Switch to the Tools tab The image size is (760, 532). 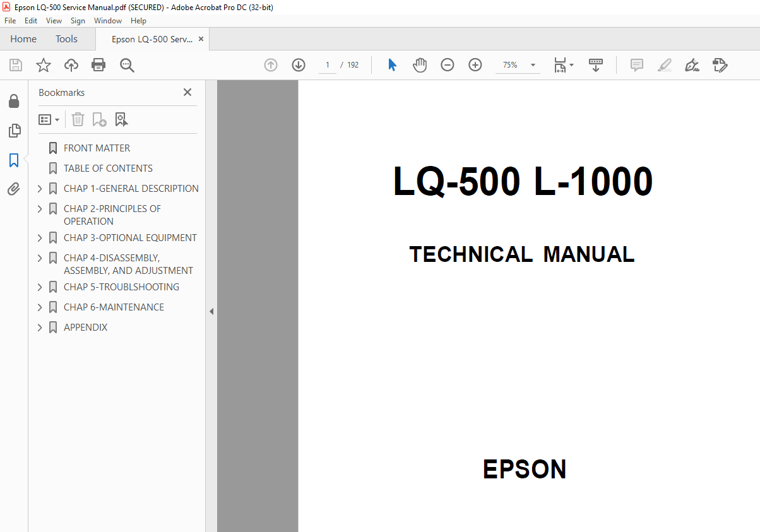[x=66, y=38]
